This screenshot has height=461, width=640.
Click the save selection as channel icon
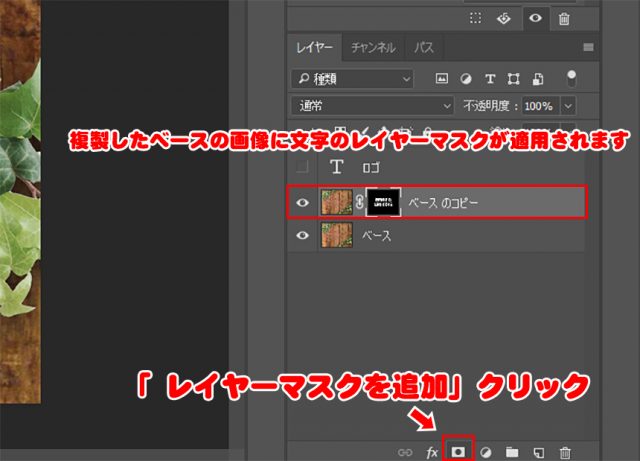(504, 18)
